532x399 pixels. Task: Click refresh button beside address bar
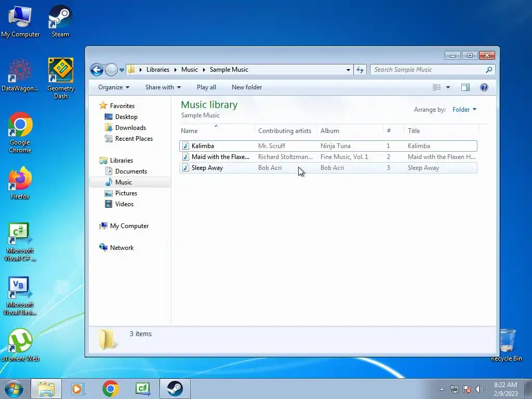(x=360, y=70)
